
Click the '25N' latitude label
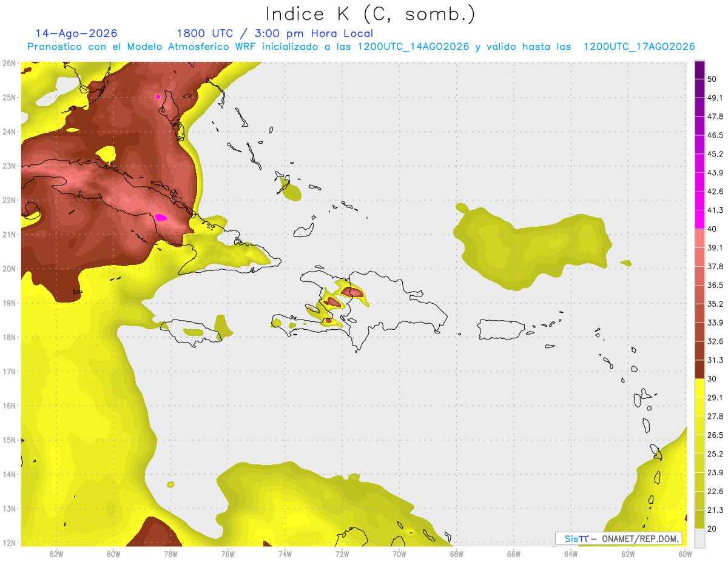8,98
